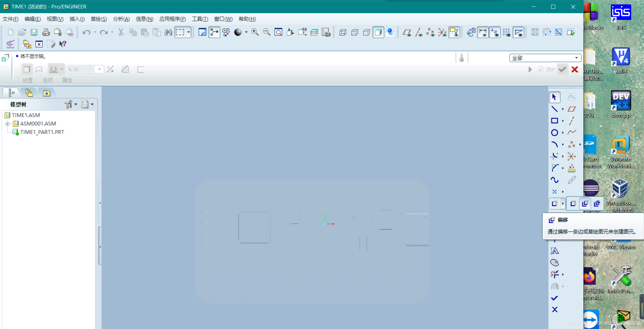The width and height of the screenshot is (644, 329).
Task: Choose the Offset edge tool in flyout
Action: pos(585,203)
